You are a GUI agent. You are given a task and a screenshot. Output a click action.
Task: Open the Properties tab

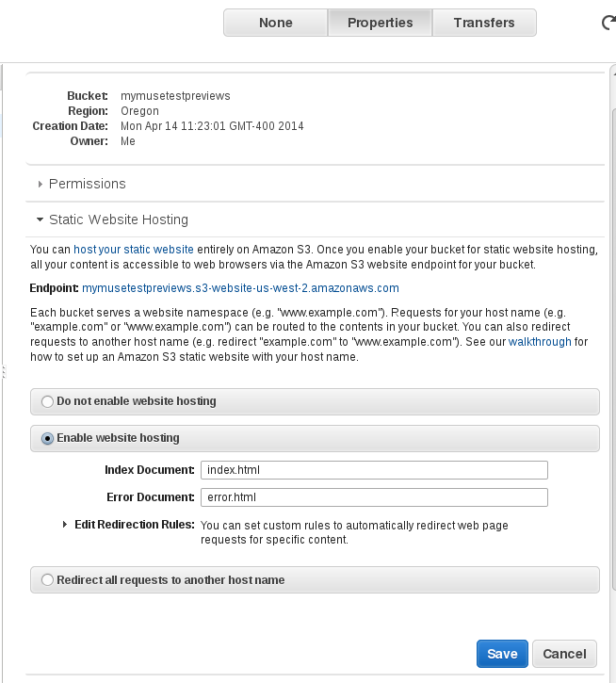click(380, 23)
